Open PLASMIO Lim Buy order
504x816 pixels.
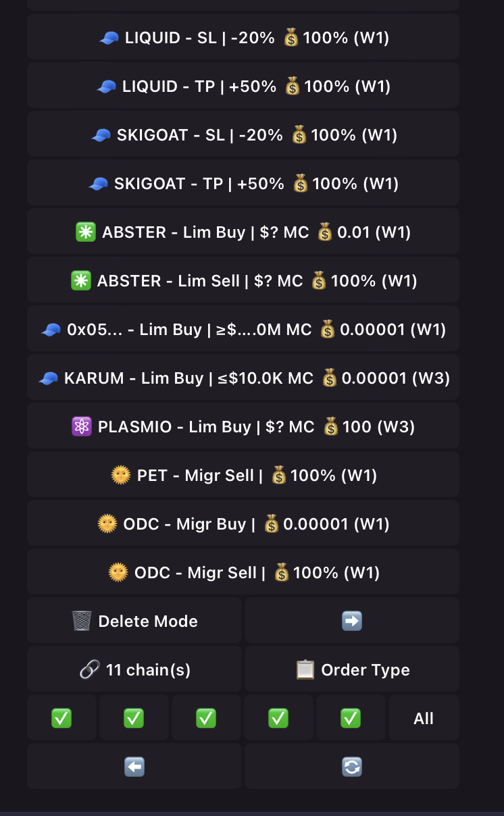(243, 427)
